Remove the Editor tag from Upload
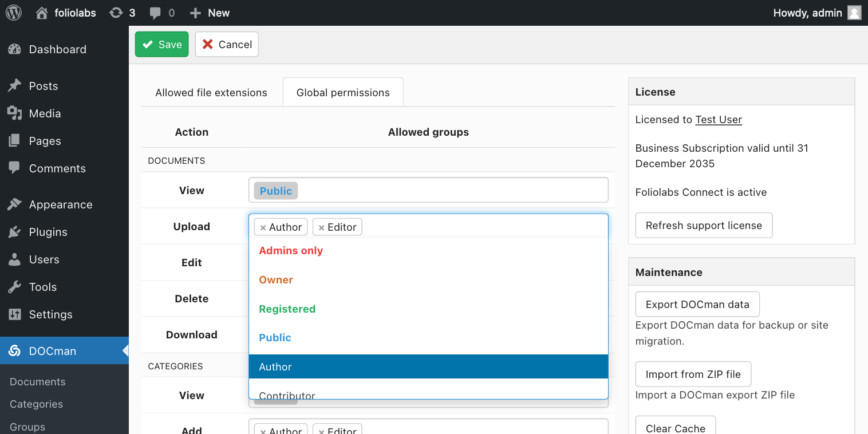 321,227
